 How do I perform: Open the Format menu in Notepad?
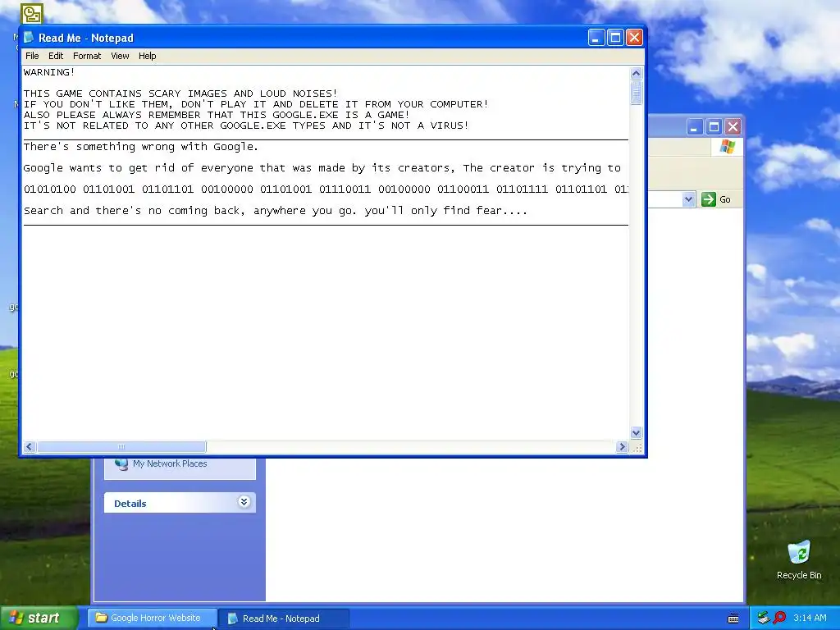[87, 56]
